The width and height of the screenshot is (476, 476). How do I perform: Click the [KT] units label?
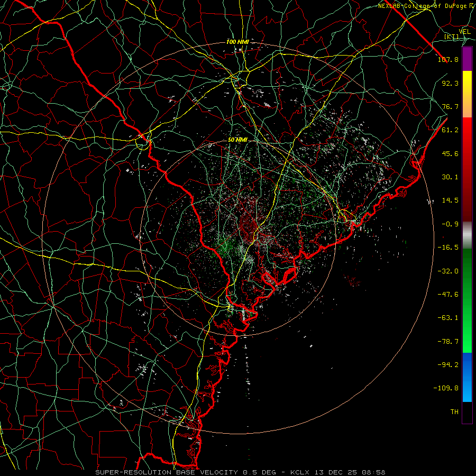point(452,37)
